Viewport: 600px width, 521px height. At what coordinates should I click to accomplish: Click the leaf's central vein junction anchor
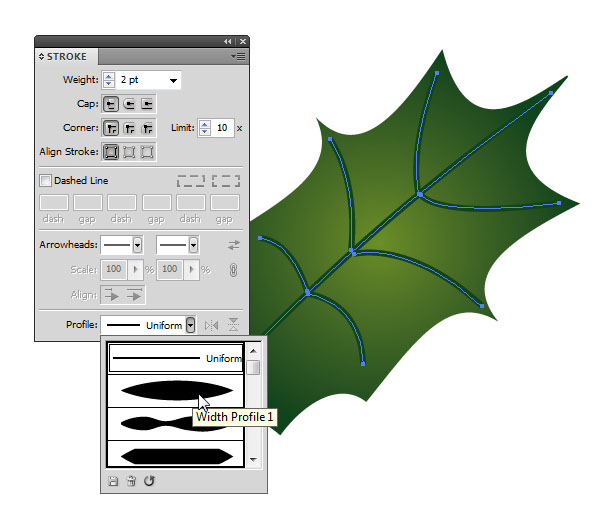(352, 251)
